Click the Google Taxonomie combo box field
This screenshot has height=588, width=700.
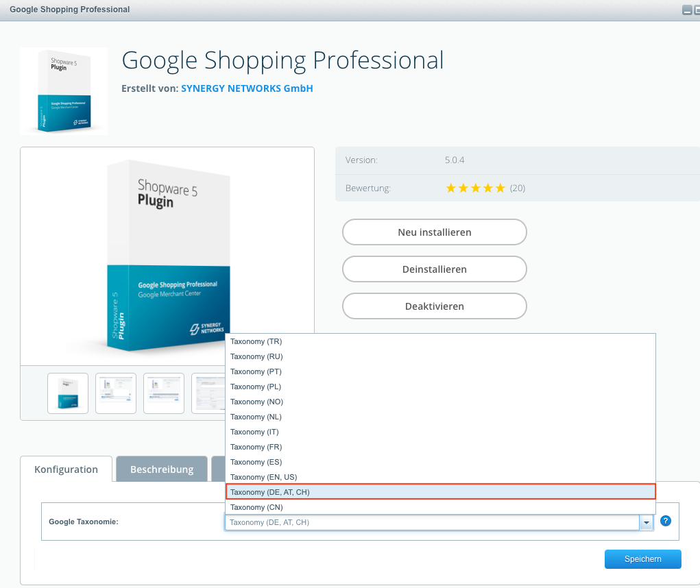[432, 522]
